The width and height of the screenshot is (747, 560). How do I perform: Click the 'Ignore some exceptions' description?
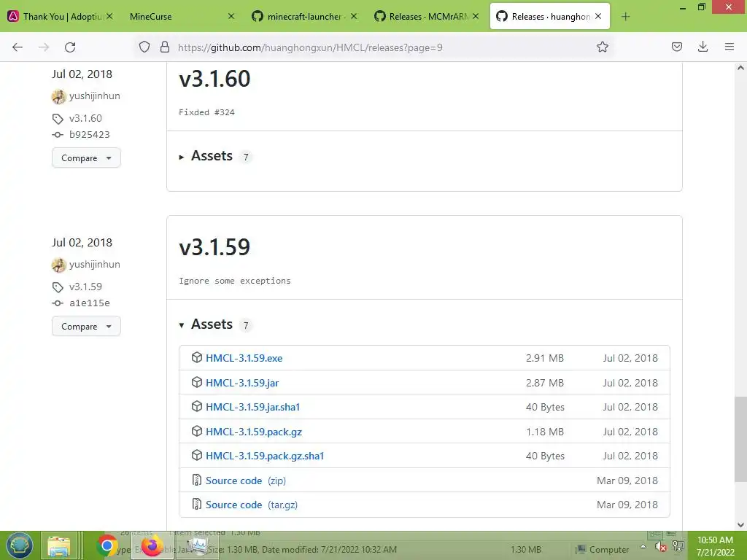pos(235,281)
